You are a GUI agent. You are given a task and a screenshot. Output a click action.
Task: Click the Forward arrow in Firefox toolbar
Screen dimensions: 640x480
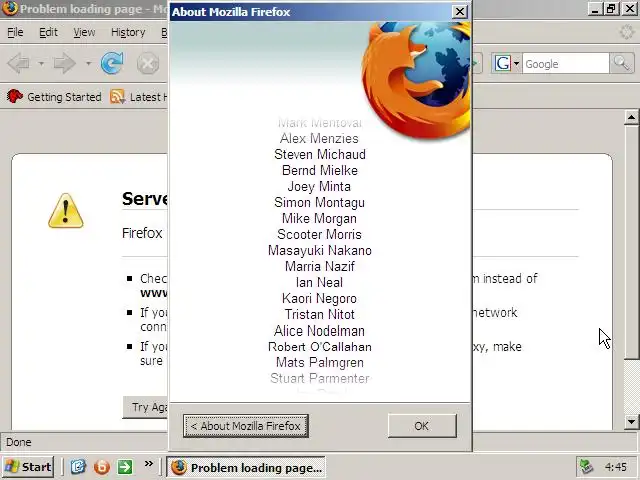coord(65,63)
